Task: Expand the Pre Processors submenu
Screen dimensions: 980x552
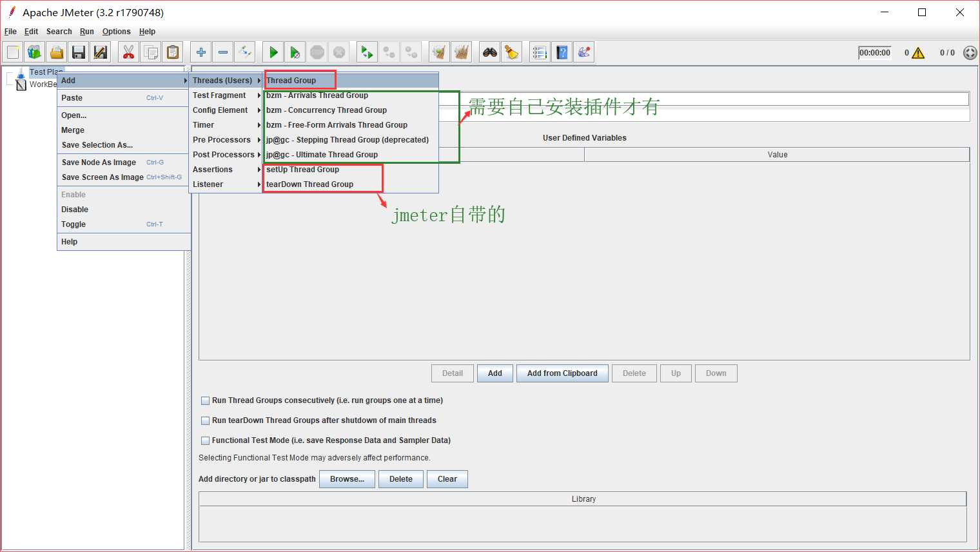Action: [226, 140]
